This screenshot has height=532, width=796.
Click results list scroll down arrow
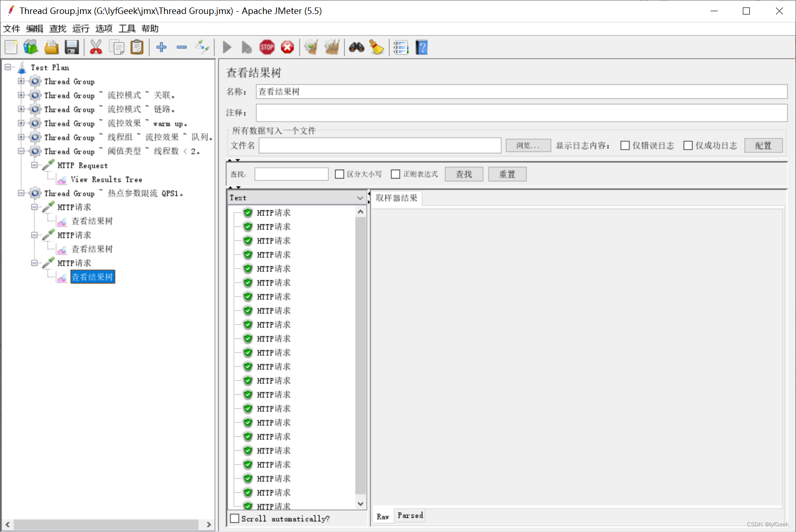[360, 504]
